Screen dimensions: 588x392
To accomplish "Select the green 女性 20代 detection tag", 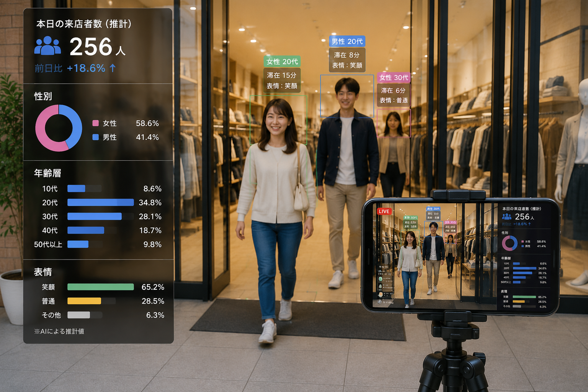I will tap(282, 62).
